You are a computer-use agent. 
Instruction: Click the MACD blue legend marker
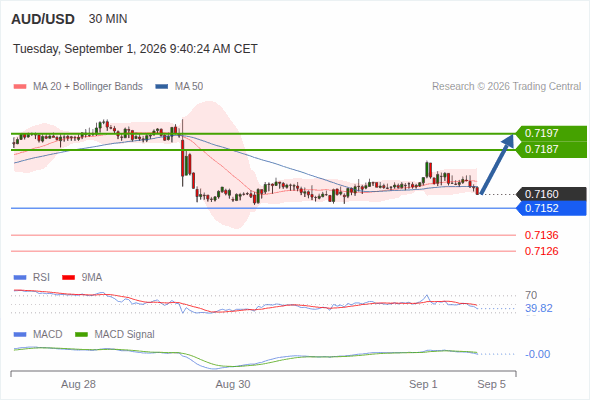pyautogui.click(x=20, y=335)
